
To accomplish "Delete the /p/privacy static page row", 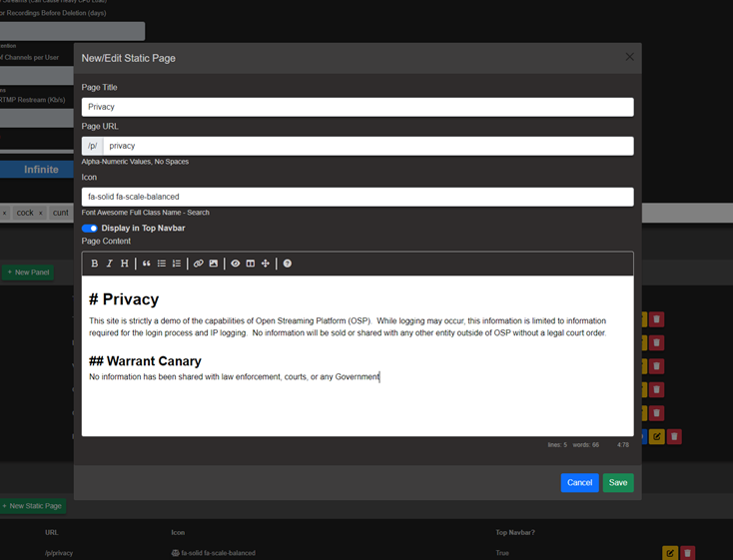I will [687, 553].
